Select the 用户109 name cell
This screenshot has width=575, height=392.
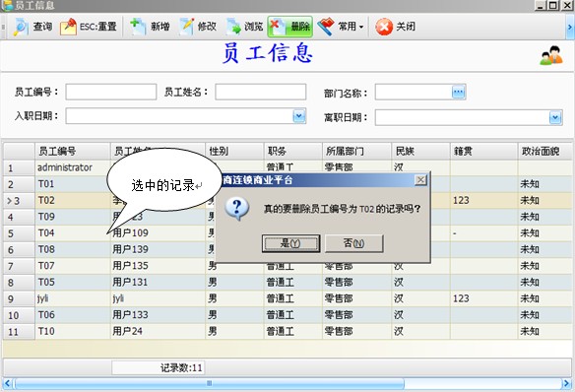click(x=158, y=232)
